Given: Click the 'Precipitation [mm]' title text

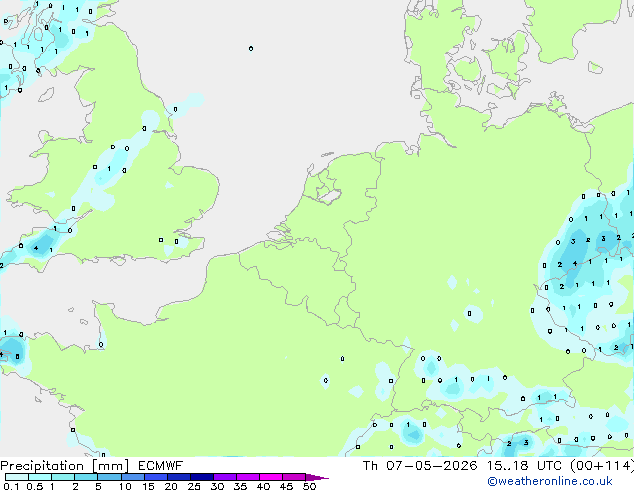Looking at the screenshot, I should click(x=65, y=466).
